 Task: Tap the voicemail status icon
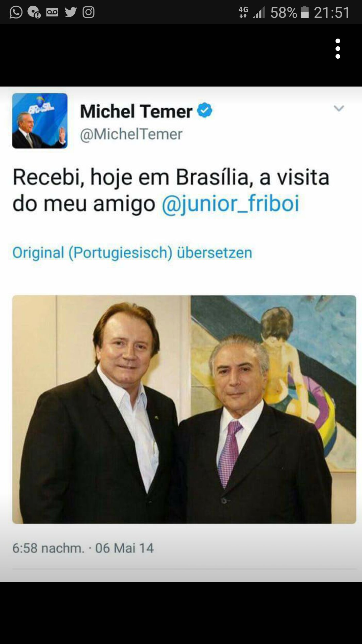(52, 12)
